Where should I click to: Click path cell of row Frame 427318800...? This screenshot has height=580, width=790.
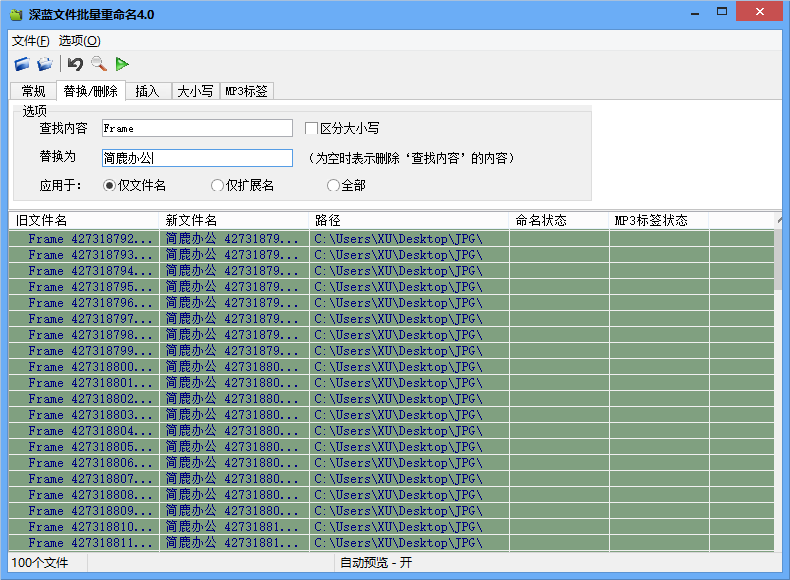pyautogui.click(x=409, y=367)
